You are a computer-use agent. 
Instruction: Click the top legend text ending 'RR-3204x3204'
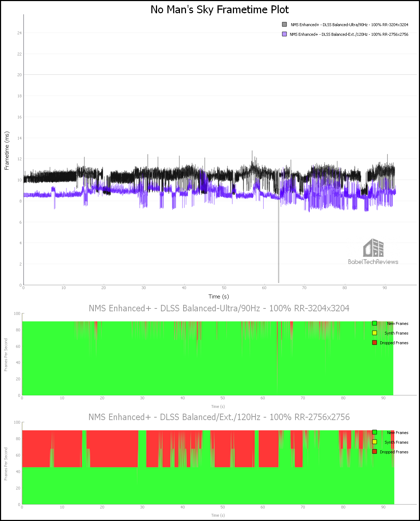pyautogui.click(x=350, y=25)
